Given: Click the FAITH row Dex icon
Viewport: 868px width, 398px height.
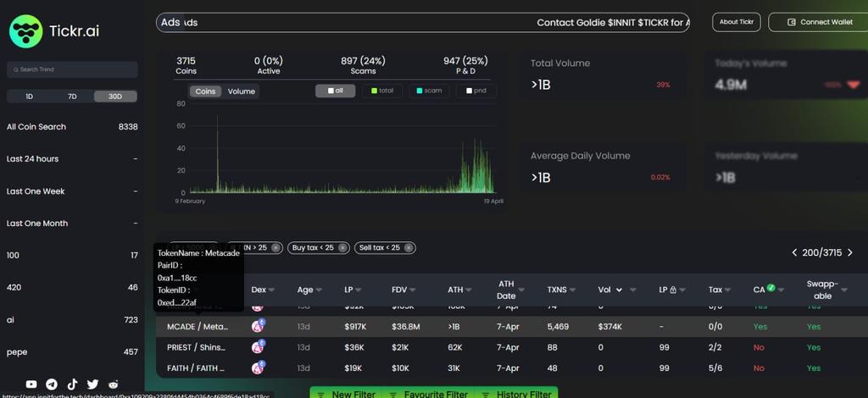Looking at the screenshot, I should click(258, 368).
